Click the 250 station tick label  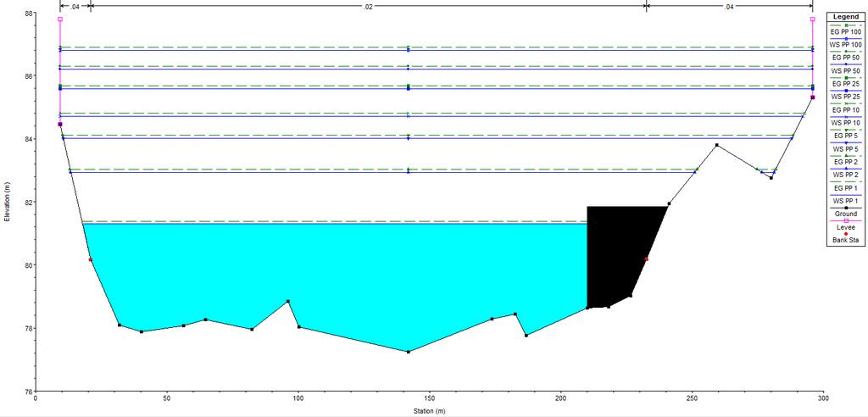(x=692, y=398)
